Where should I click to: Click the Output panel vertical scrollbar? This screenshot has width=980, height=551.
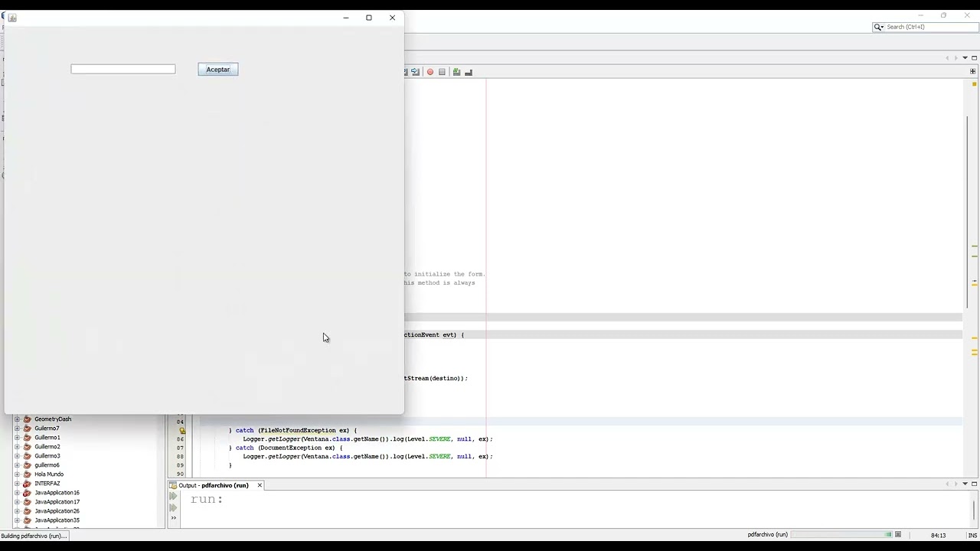[x=974, y=509]
